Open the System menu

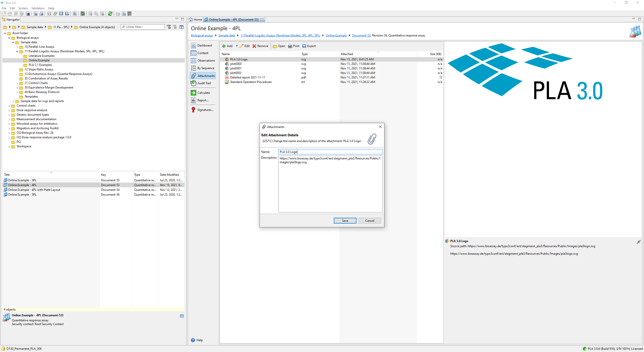pyautogui.click(x=23, y=8)
